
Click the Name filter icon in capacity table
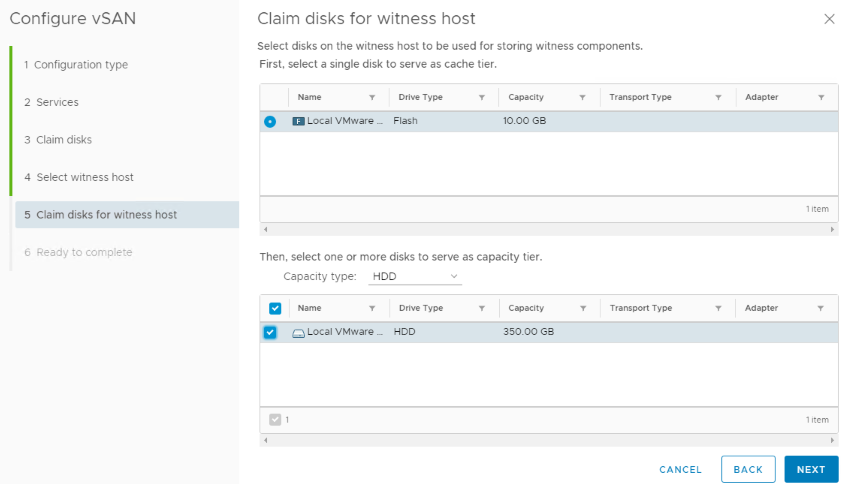372,309
